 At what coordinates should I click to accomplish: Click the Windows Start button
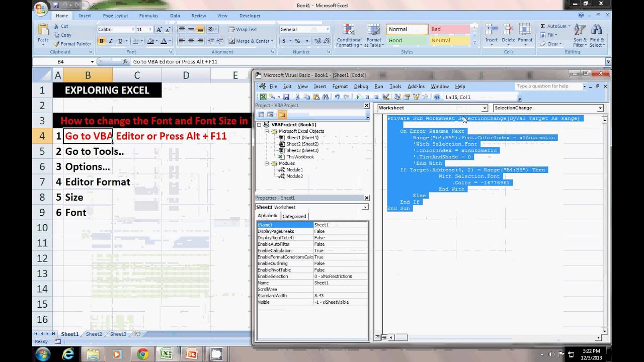click(x=43, y=354)
